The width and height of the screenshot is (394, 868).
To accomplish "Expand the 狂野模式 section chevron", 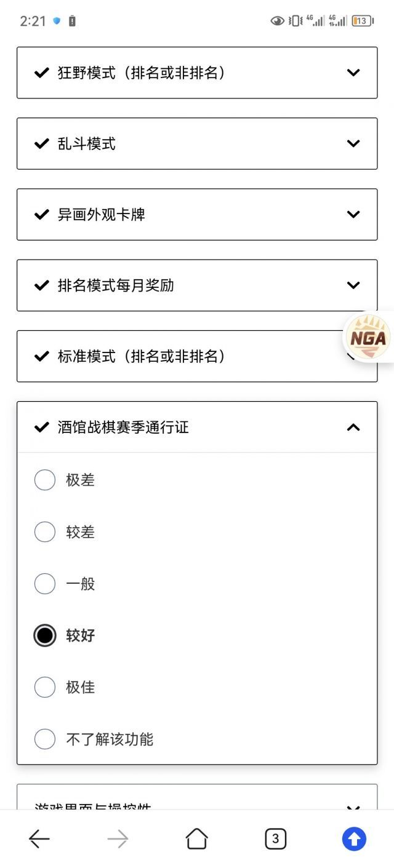I will (x=353, y=73).
